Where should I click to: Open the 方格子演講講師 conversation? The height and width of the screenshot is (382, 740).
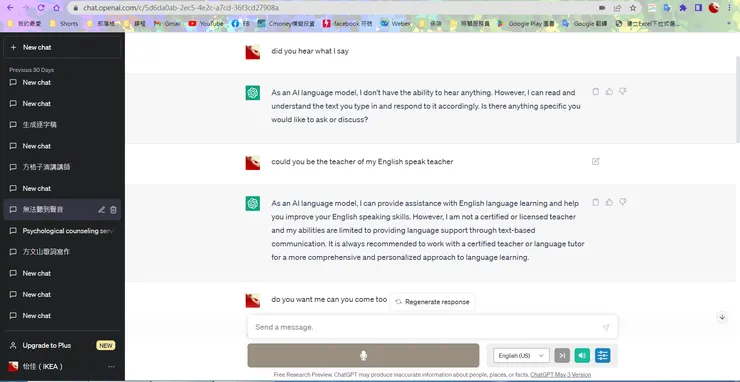coord(62,167)
